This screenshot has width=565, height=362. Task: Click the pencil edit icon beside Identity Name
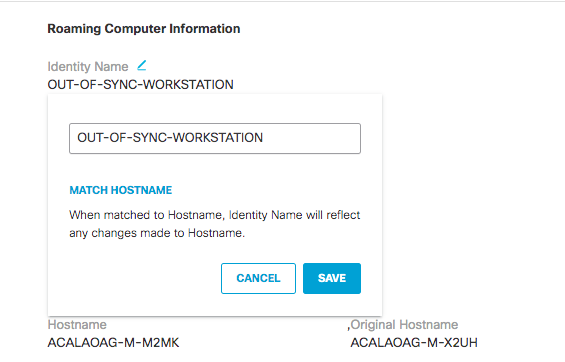[x=142, y=66]
